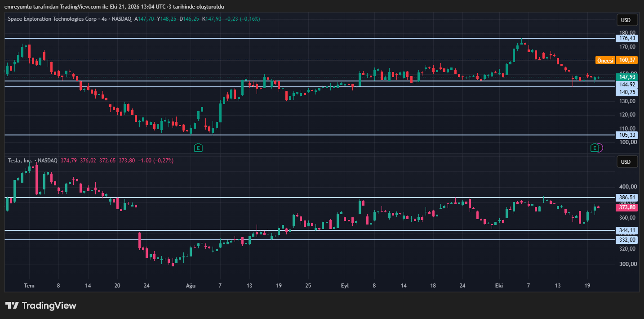Click the 360,00 price axis tick
The height and width of the screenshot is (319, 644).
pyautogui.click(x=627, y=218)
